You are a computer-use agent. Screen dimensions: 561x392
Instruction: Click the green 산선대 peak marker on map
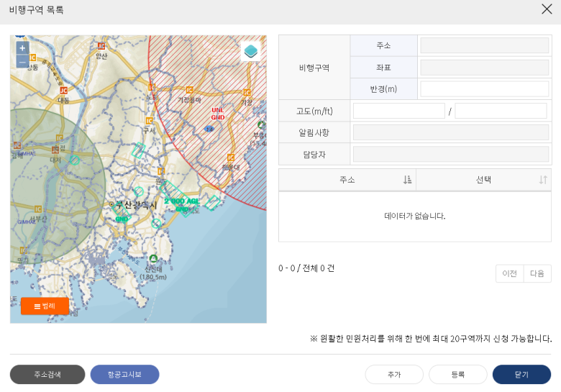click(153, 258)
